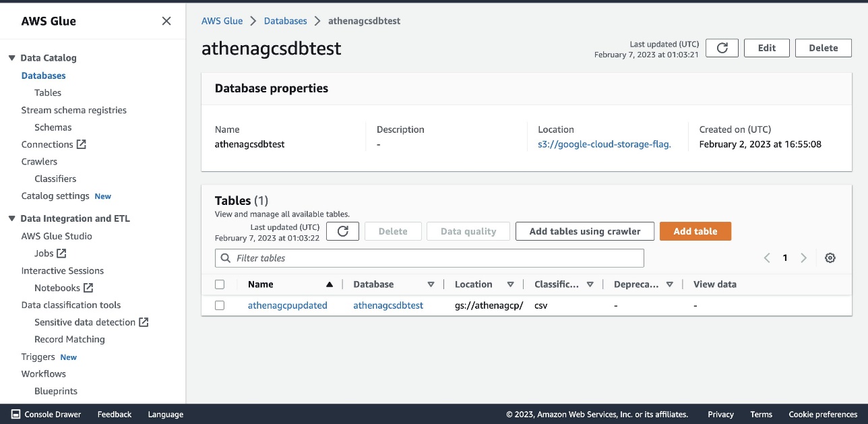
Task: Open Triggers in the sidebar
Action: [38, 357]
